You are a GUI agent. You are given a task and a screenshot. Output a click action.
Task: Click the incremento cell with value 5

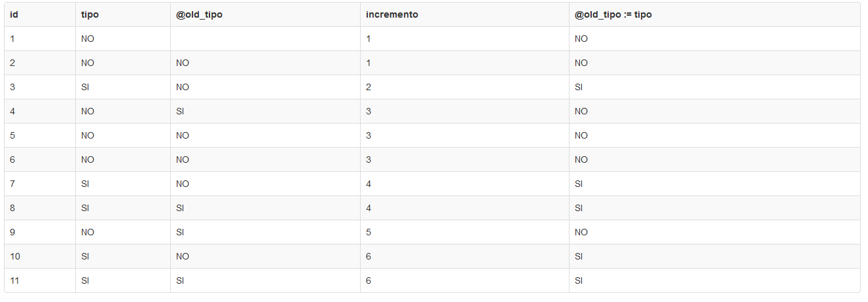tap(465, 232)
